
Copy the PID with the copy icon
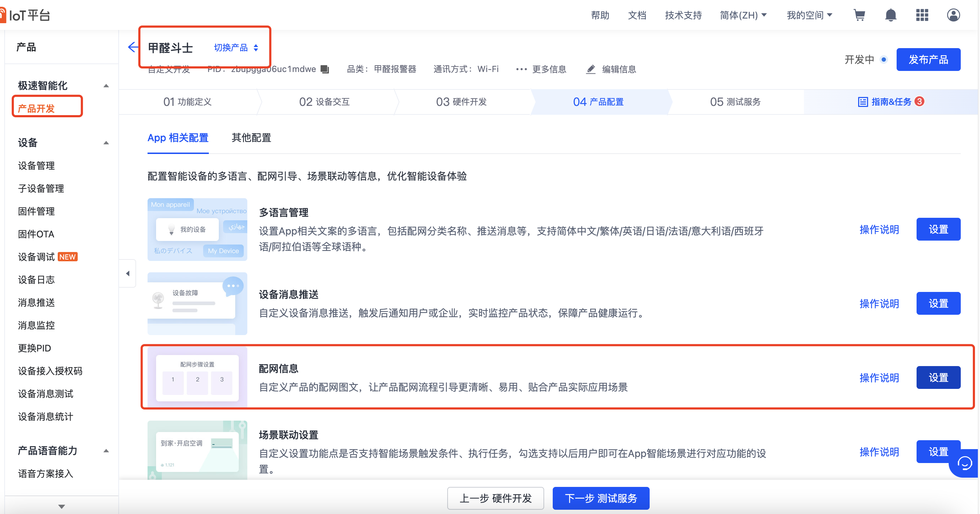pyautogui.click(x=325, y=69)
